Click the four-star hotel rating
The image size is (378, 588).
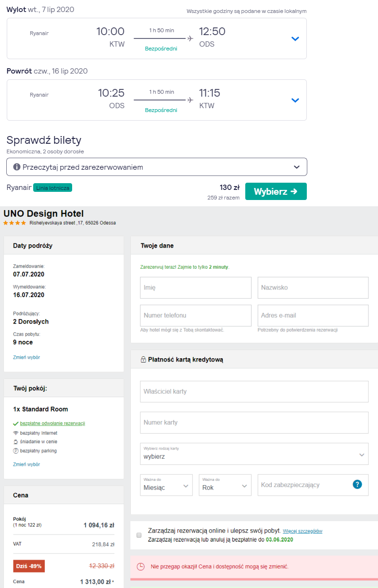pyautogui.click(x=14, y=223)
